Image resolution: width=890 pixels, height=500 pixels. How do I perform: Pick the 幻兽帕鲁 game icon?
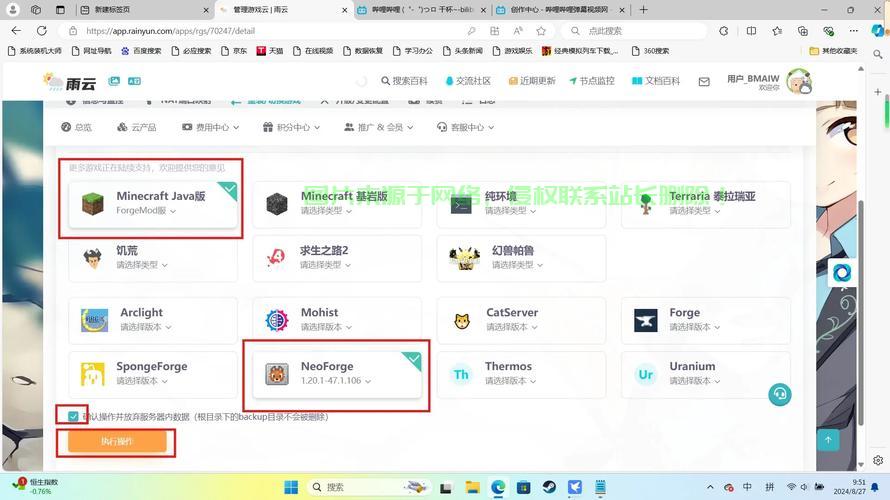[x=464, y=258]
